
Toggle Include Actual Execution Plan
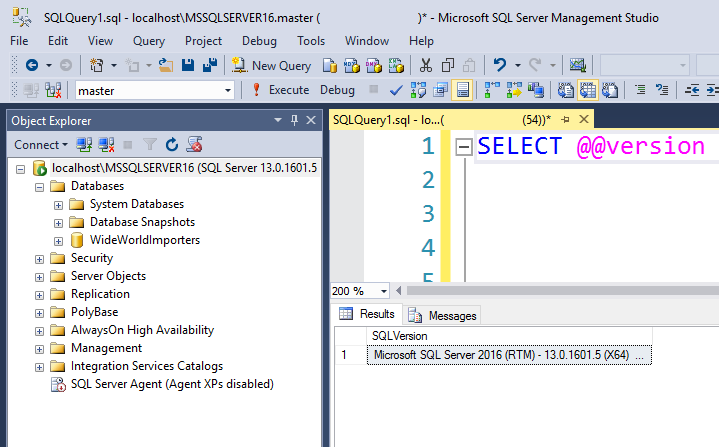[492, 90]
